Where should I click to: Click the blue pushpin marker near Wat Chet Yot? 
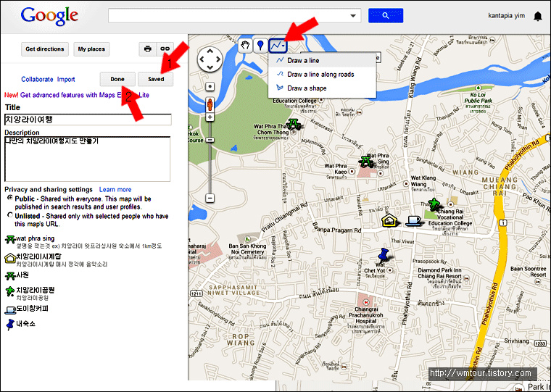pyautogui.click(x=383, y=255)
